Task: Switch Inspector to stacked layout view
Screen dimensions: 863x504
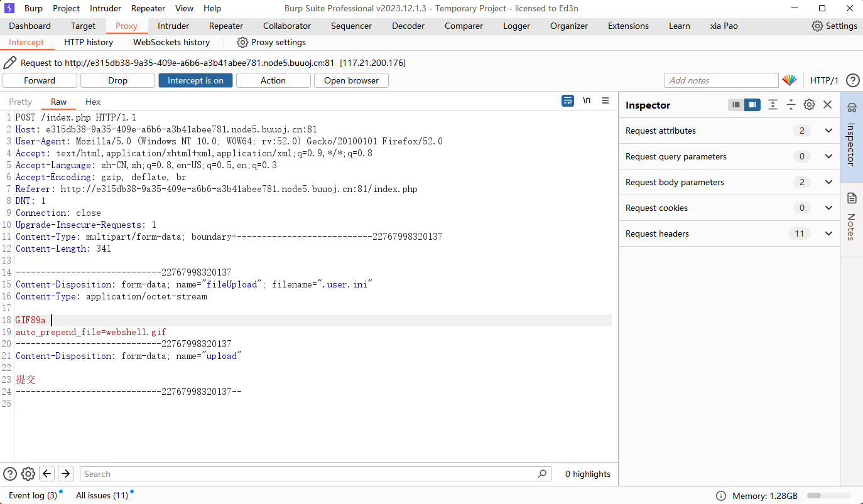Action: click(736, 105)
